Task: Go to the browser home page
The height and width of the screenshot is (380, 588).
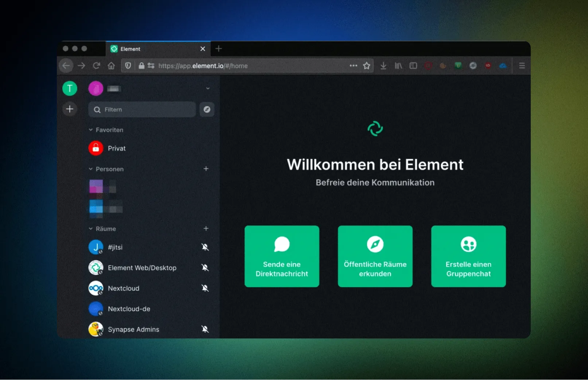Action: [112, 66]
